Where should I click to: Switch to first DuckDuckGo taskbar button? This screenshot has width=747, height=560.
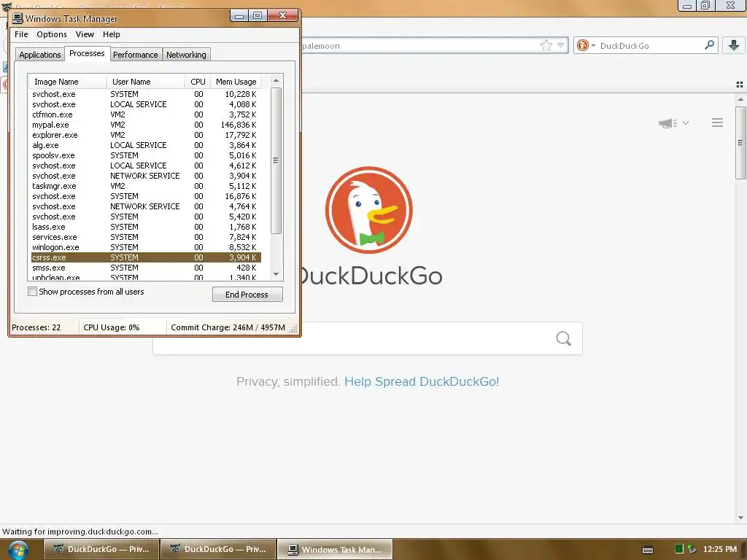[x=101, y=549]
